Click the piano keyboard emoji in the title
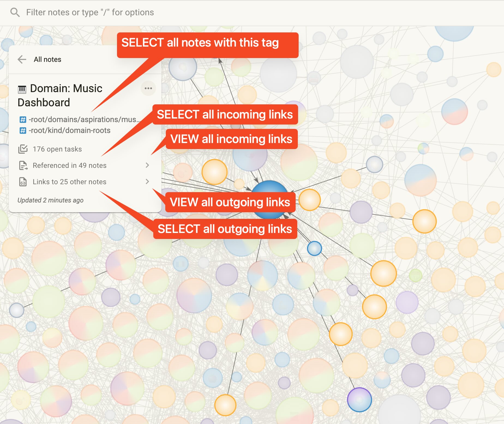The height and width of the screenshot is (424, 504). [22, 89]
